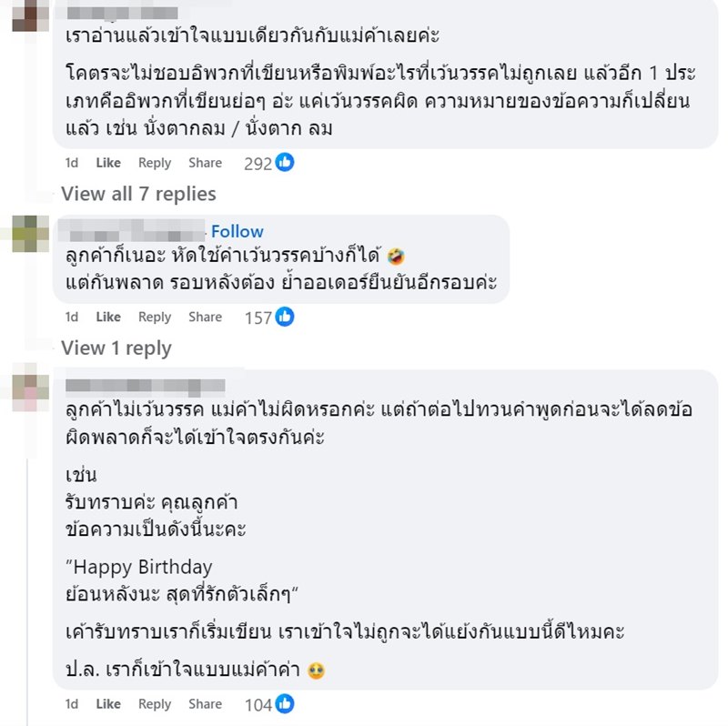The height and width of the screenshot is (726, 728).
Task: Like the first comment
Action: (x=107, y=163)
